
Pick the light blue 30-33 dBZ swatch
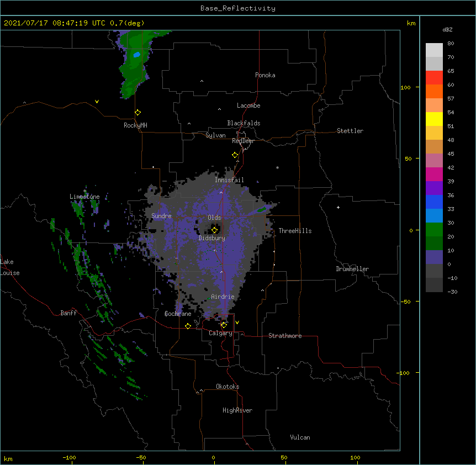[x=434, y=215]
